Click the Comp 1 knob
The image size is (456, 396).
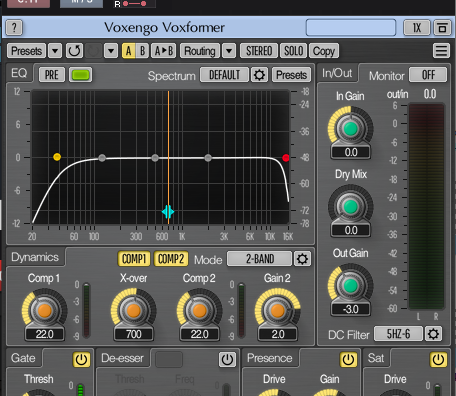45,310
